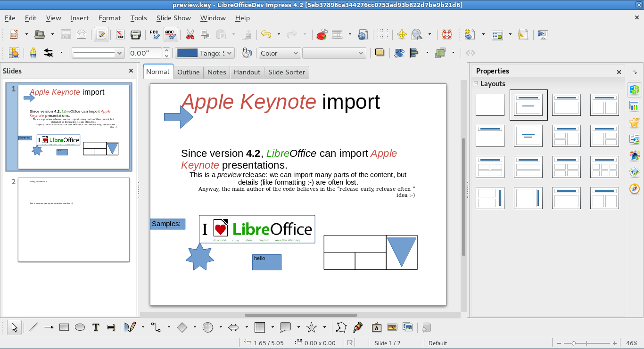Insert a table with the table icon
Viewport: 644px width, 349px height.
pyautogui.click(x=337, y=34)
